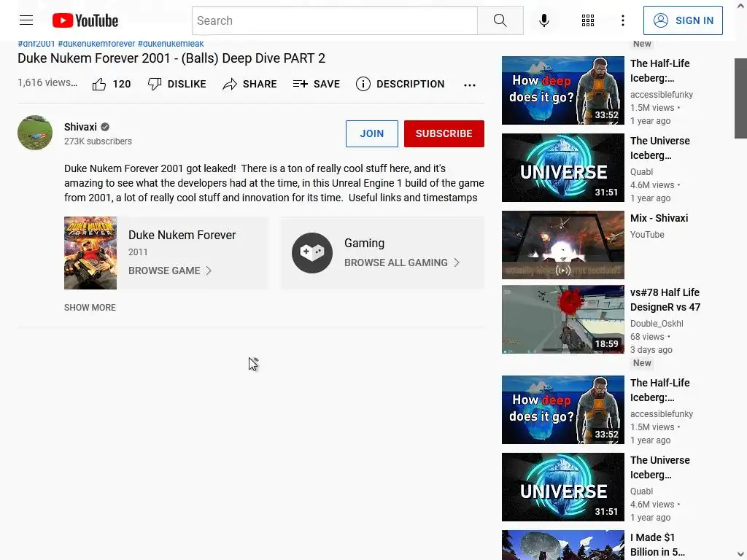Click the Gaming controller icon
The width and height of the screenshot is (747, 560).
(312, 253)
